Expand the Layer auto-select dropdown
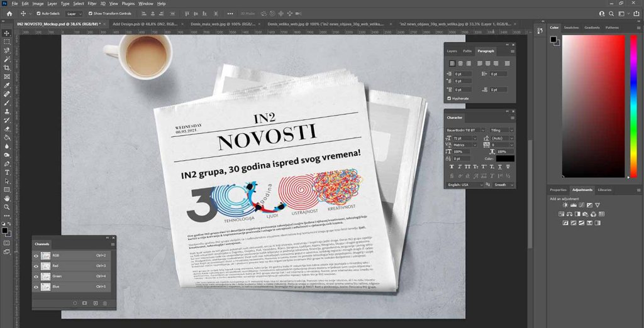The width and height of the screenshot is (644, 328). (x=74, y=13)
